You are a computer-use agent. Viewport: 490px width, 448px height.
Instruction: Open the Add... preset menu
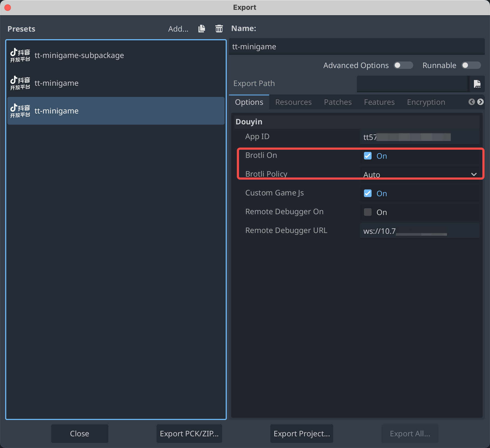point(178,29)
